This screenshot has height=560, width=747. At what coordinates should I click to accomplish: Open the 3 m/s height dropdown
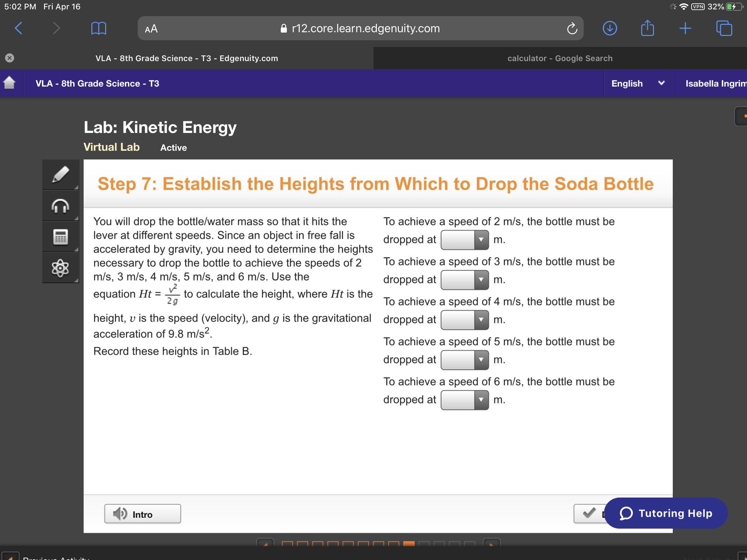464,280
